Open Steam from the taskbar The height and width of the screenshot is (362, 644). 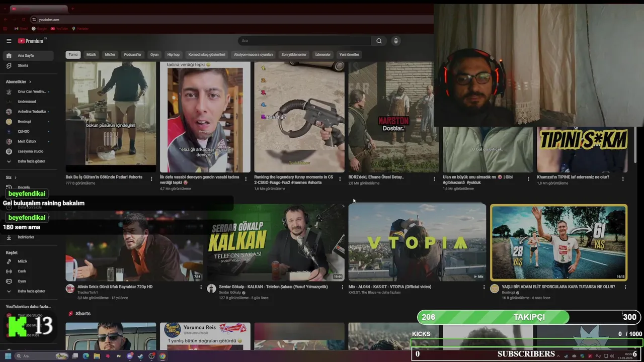(140, 356)
